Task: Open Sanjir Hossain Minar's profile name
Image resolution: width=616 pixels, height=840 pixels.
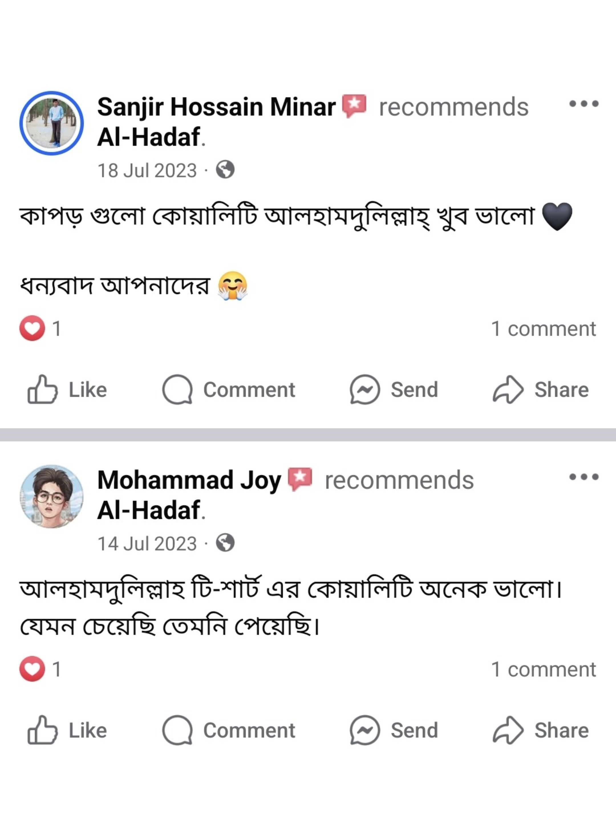Action: coord(216,107)
